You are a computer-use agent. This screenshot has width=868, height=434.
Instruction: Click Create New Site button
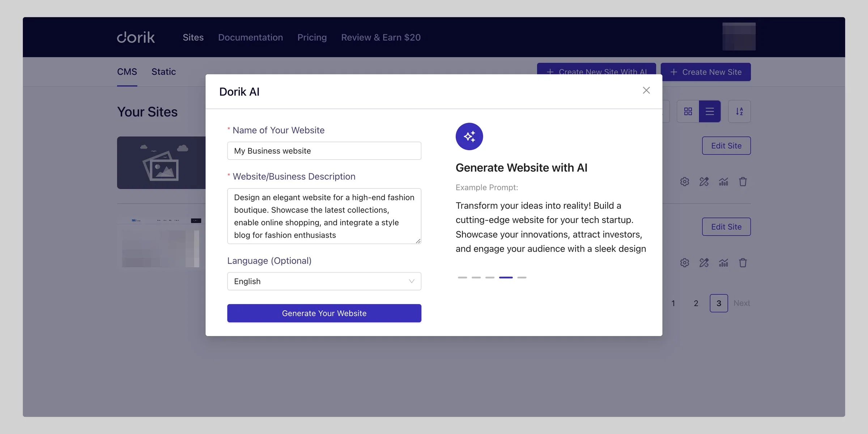pyautogui.click(x=706, y=72)
